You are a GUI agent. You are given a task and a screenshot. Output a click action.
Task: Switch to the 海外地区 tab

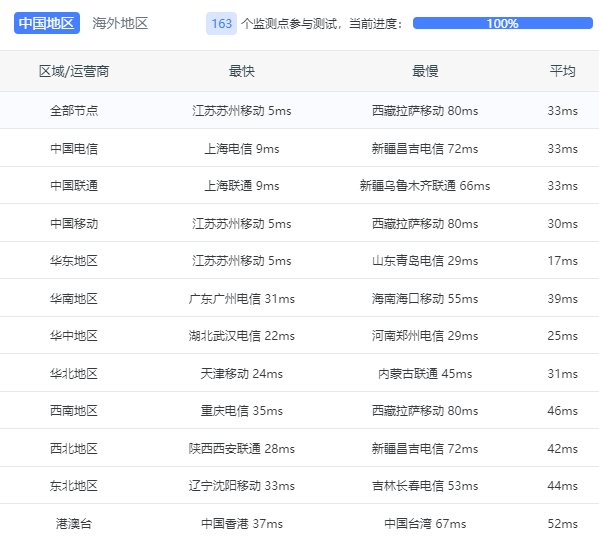click(120, 23)
